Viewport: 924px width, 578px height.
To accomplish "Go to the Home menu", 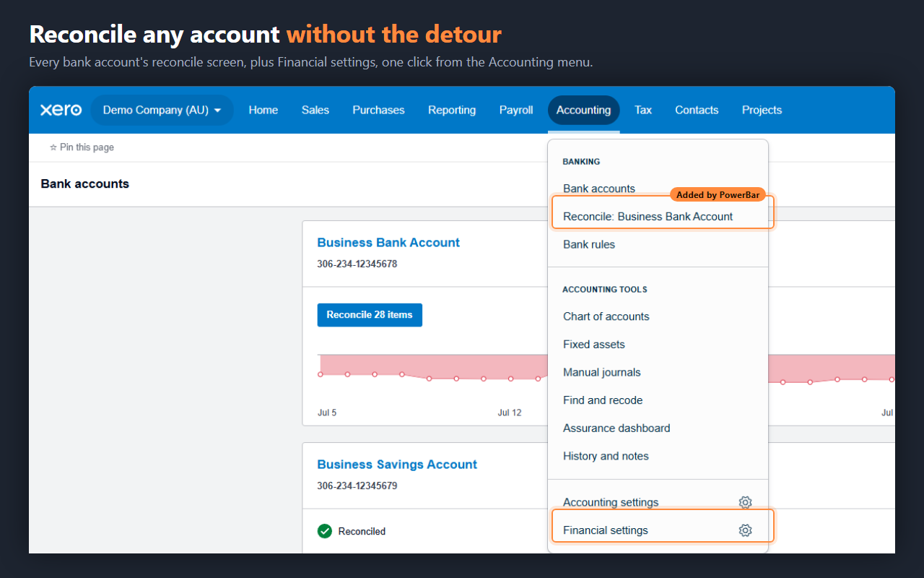I will pyautogui.click(x=263, y=110).
